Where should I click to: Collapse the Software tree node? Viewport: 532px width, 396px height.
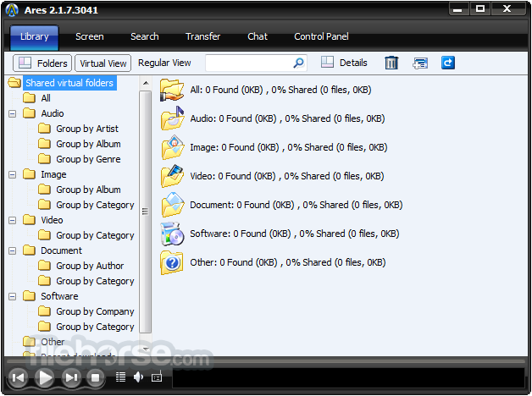click(13, 296)
